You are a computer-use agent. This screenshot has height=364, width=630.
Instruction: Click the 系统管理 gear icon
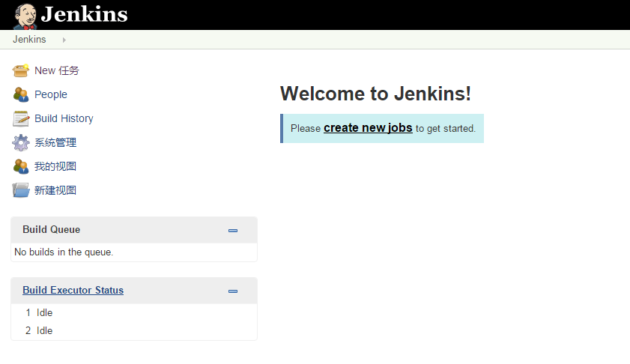coord(20,142)
